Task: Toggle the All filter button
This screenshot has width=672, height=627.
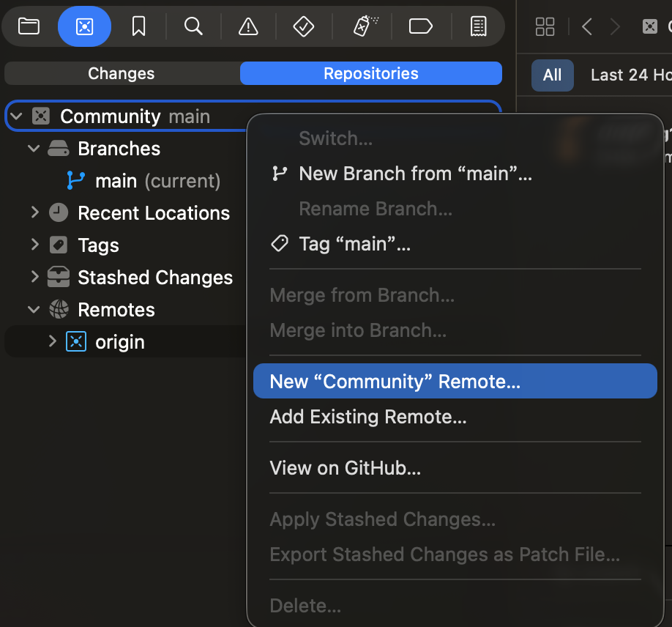Action: (x=552, y=75)
